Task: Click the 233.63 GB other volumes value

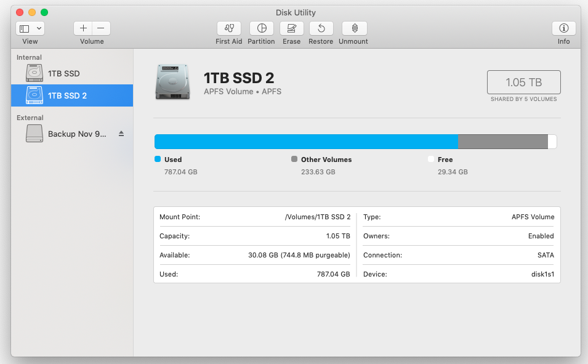Action: 318,172
